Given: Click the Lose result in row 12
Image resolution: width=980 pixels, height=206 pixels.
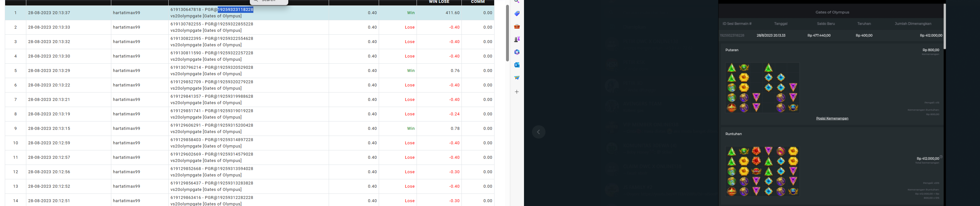Looking at the screenshot, I should coord(410,172).
